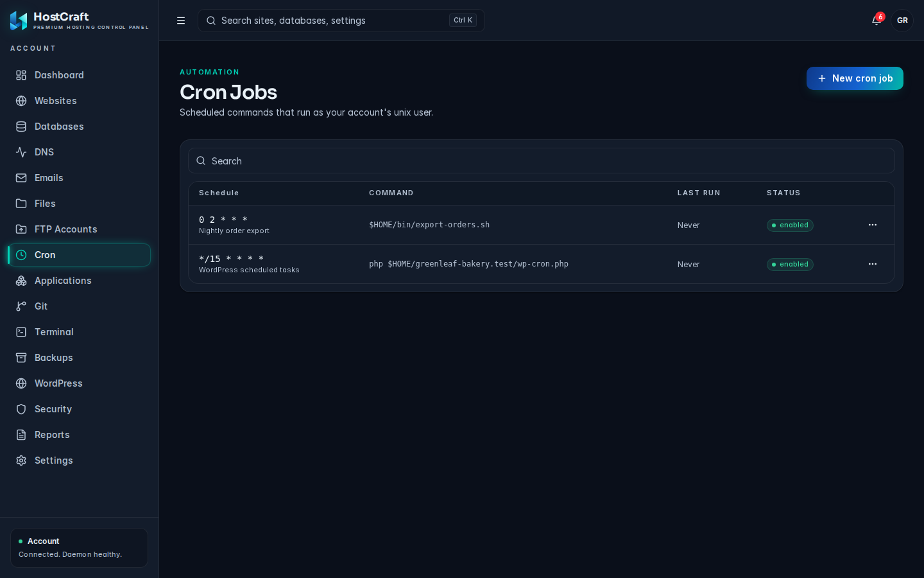Navigate to Reports in the sidebar
The width and height of the screenshot is (924, 578).
[79, 435]
